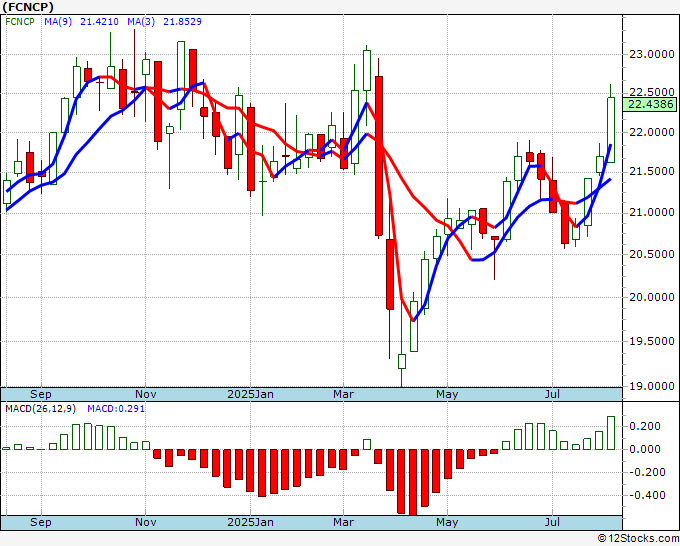Image resolution: width=680 pixels, height=546 pixels.
Task: Click the 21.5000 price axis label
Action: click(651, 171)
